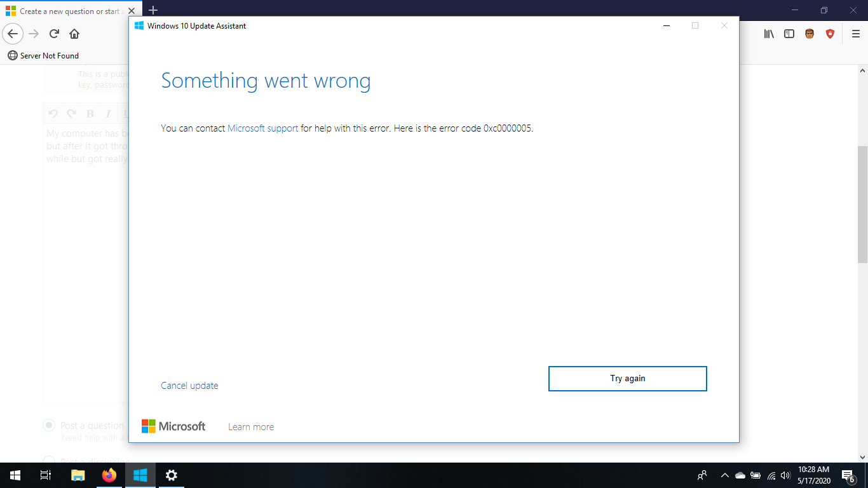Click the OneDrive cloud tray icon
The image size is (868, 488).
click(740, 475)
